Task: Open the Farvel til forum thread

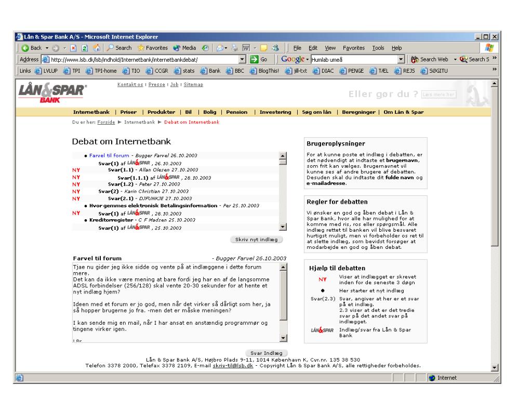Action: coord(109,155)
